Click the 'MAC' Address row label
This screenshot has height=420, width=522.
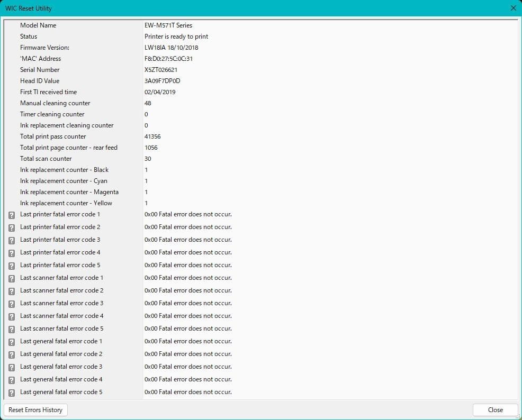[40, 59]
